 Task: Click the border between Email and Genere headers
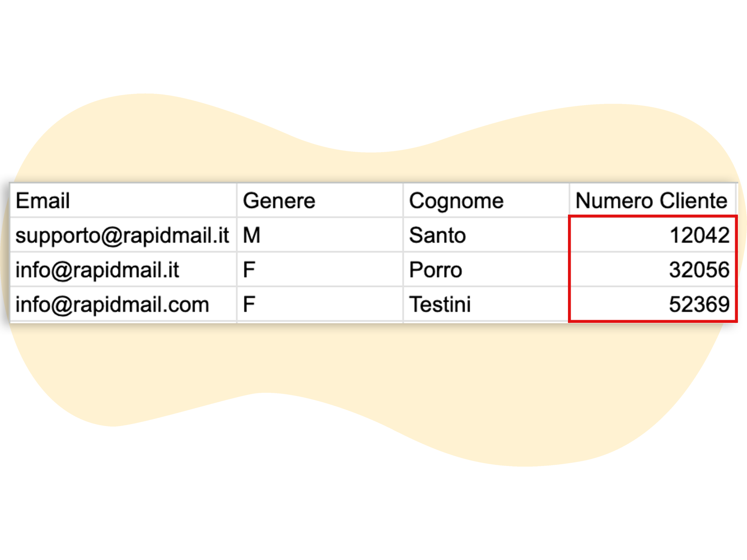coord(237,200)
